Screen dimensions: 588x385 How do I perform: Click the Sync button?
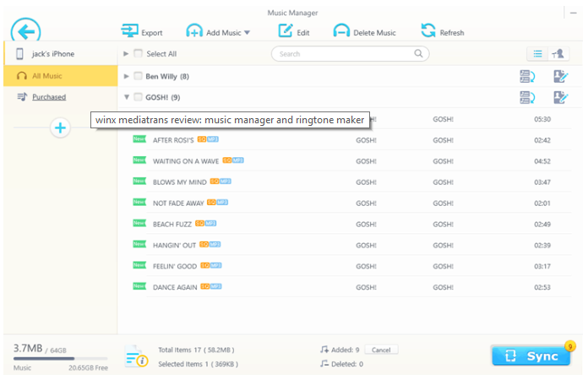coord(531,355)
